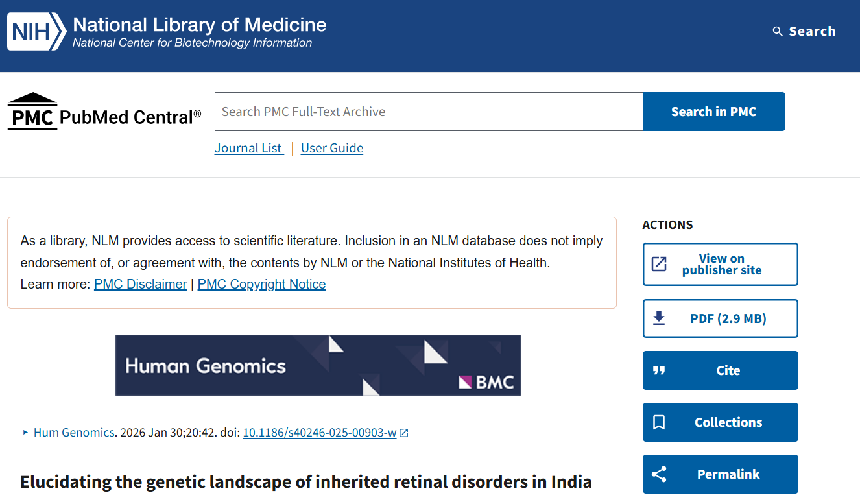Click the external-link icon on View on publisher site
The image size is (860, 504).
point(660,264)
